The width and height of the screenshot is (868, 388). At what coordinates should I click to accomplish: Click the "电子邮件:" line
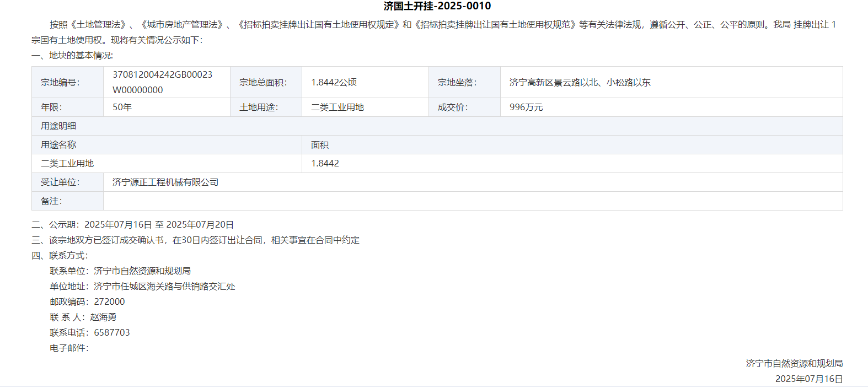click(x=69, y=348)
